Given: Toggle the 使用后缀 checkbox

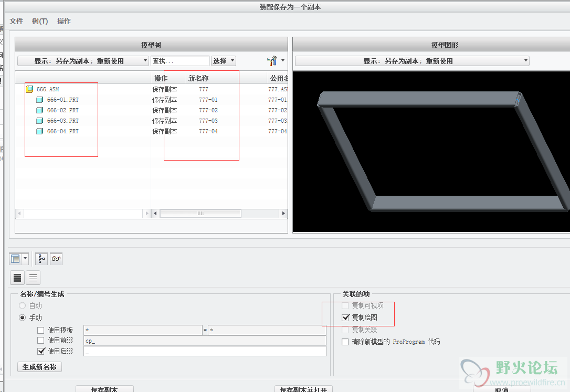Looking at the screenshot, I should [41, 351].
